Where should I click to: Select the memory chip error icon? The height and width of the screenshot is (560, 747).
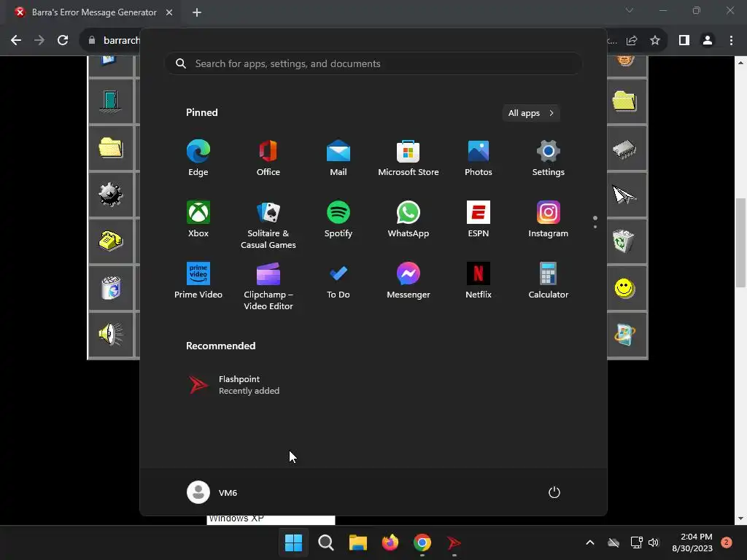point(624,149)
